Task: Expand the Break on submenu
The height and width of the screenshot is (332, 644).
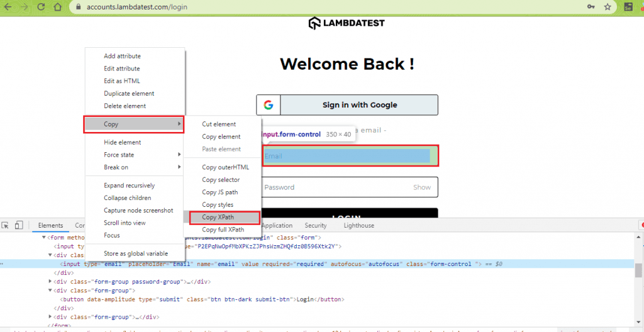Action: pyautogui.click(x=135, y=167)
